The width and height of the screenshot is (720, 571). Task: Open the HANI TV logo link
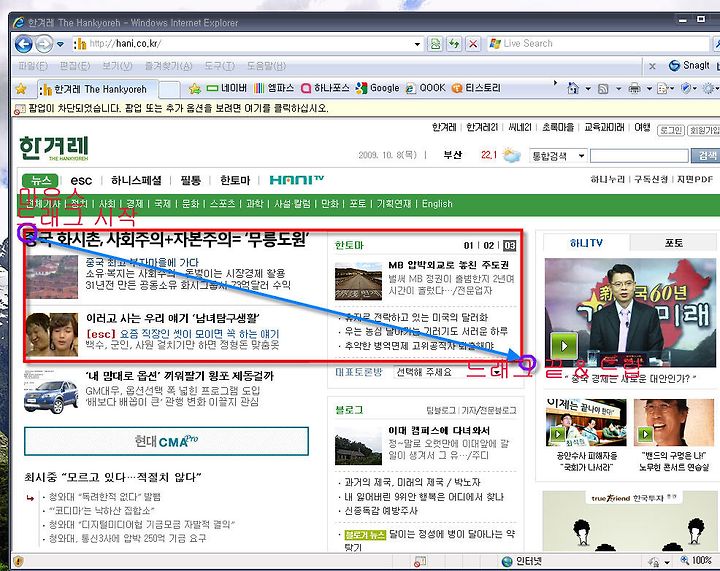pyautogui.click(x=296, y=180)
